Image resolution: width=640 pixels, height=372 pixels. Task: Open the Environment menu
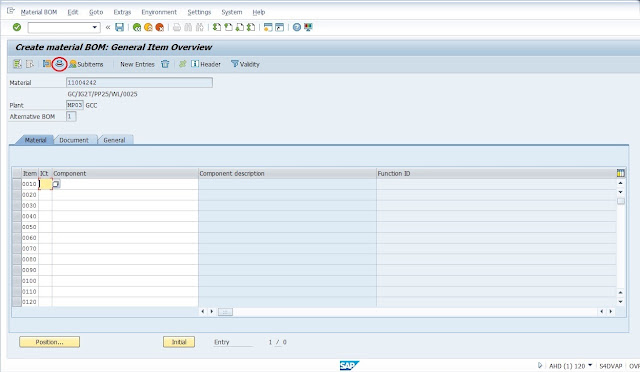(159, 12)
